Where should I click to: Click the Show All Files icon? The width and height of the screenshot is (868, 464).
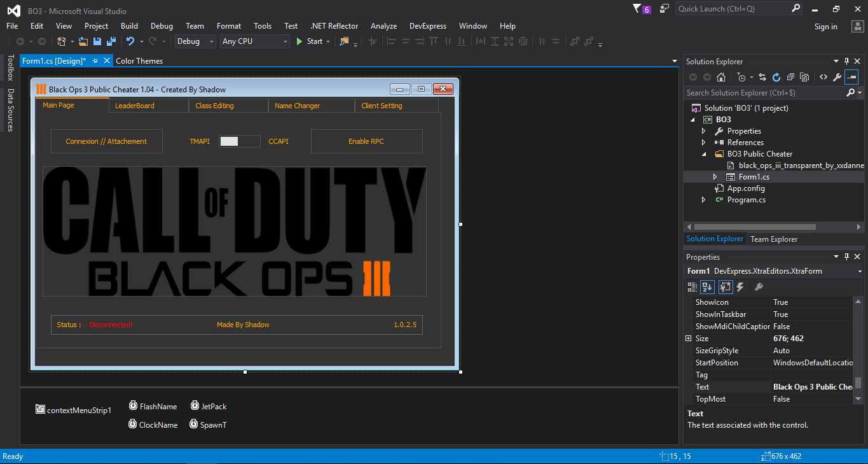click(804, 77)
